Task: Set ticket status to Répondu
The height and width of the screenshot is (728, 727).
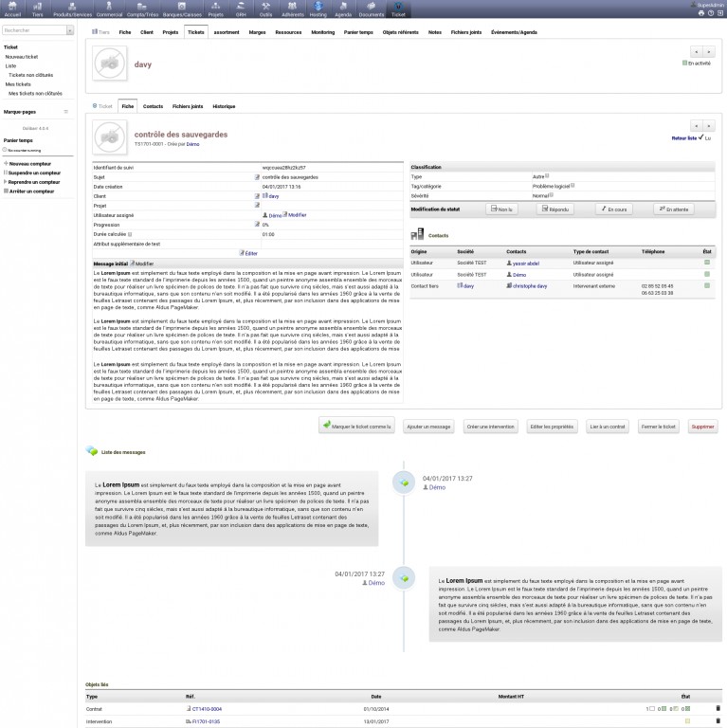Action: pyautogui.click(x=555, y=209)
